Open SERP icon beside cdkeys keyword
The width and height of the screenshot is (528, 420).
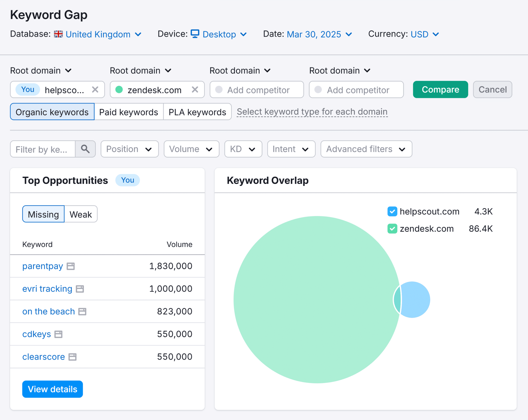59,334
